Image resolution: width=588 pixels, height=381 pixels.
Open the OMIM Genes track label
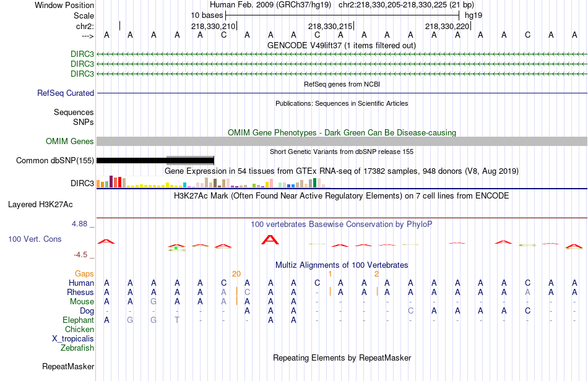pyautogui.click(x=70, y=141)
